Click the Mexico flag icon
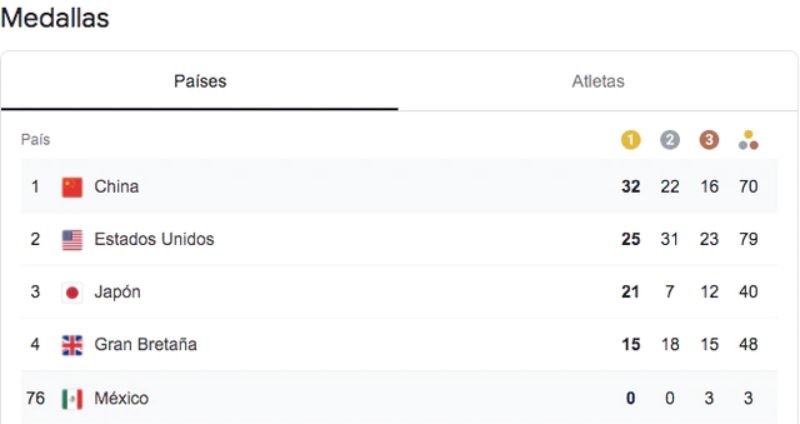This screenshot has width=800, height=424. click(x=71, y=399)
